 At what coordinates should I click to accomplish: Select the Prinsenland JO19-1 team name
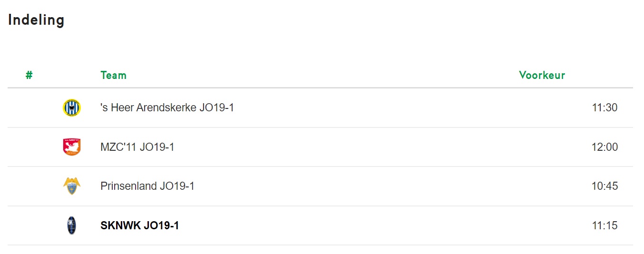147,186
